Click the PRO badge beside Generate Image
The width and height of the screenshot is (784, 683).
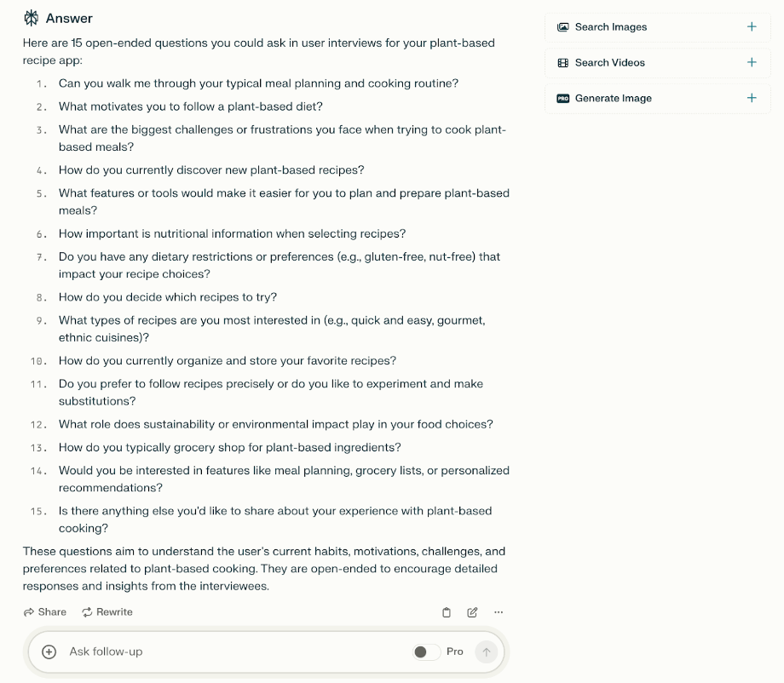563,98
